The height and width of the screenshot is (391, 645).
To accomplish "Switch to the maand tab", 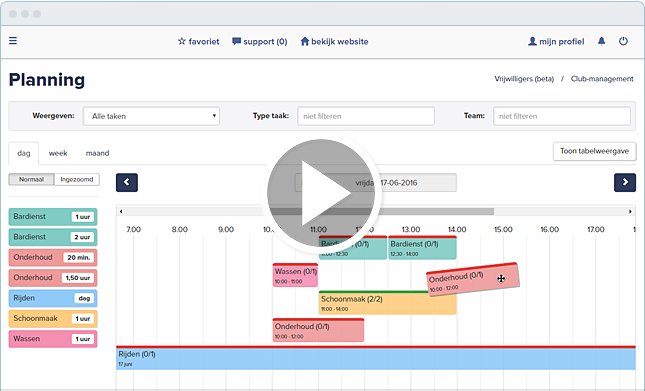I will pos(97,153).
